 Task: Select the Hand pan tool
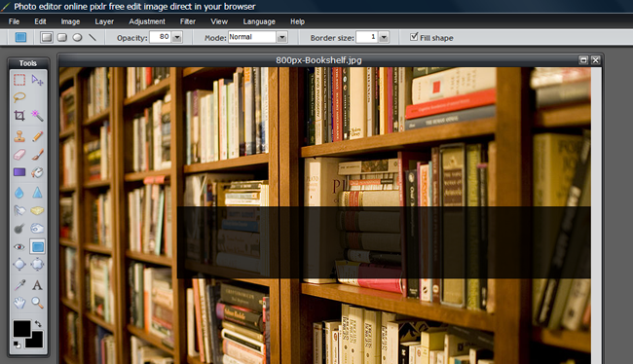[19, 303]
